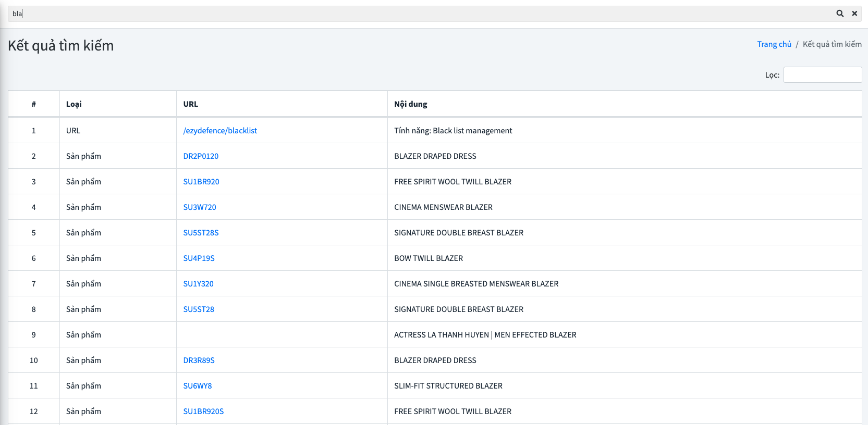Viewport: 868px width, 425px height.
Task: Sort by the Loại column header
Action: 74,104
